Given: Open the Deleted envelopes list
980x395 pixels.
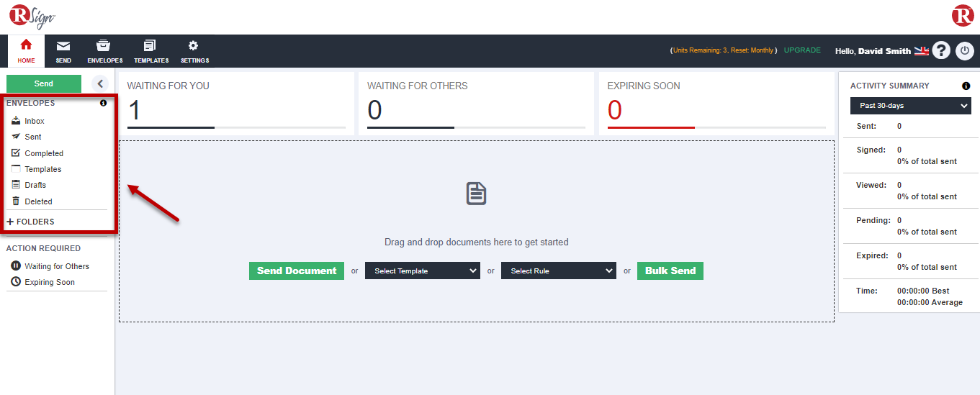Looking at the screenshot, I should 38,201.
